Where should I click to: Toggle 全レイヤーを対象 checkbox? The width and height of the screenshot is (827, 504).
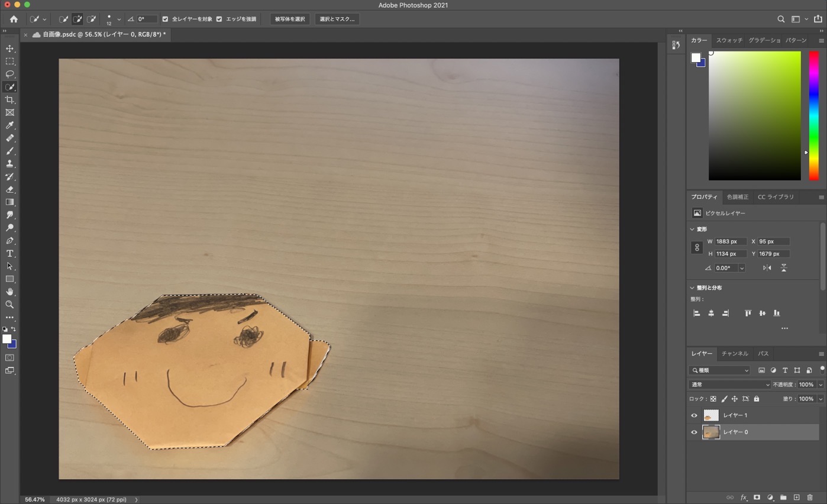[165, 19]
